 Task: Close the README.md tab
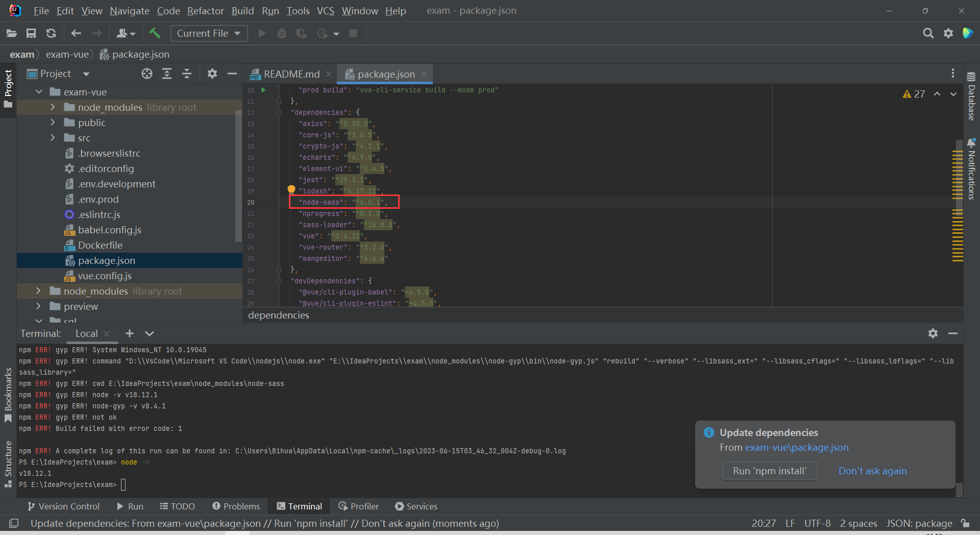329,74
